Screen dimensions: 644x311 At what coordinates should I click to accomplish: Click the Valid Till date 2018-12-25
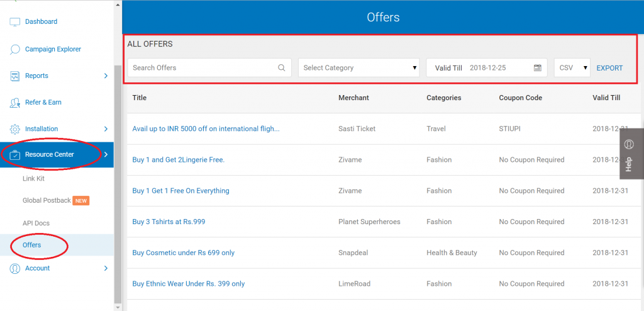pyautogui.click(x=488, y=68)
